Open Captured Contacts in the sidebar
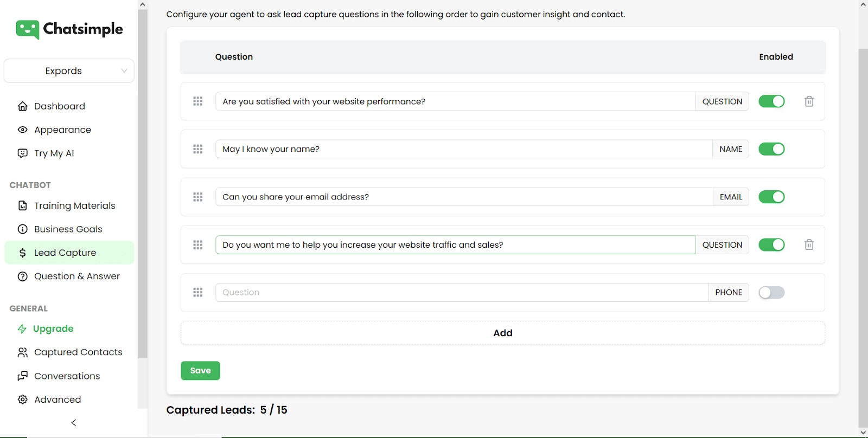This screenshot has height=438, width=868. (78, 352)
